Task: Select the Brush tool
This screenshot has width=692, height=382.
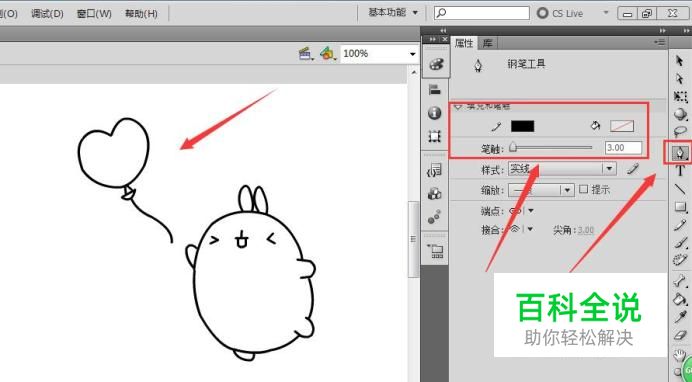Action: [680, 242]
